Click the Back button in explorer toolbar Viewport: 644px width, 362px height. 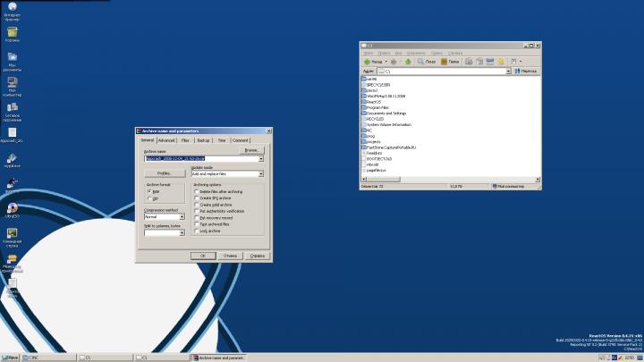point(372,62)
